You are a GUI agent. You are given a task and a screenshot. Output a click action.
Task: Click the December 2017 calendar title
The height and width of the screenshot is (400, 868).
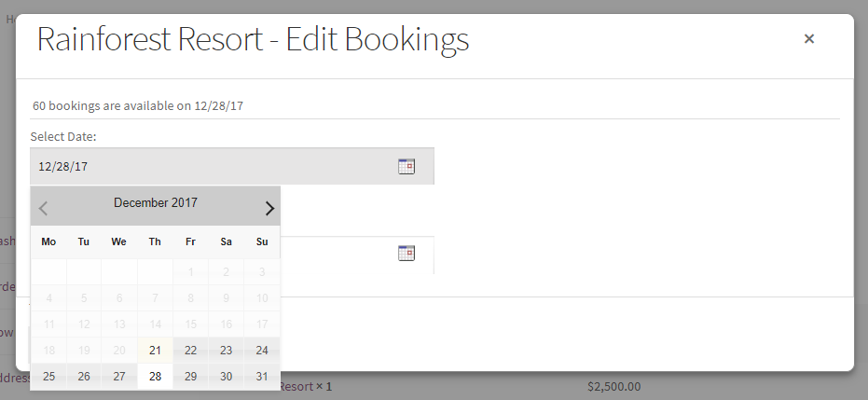pyautogui.click(x=156, y=203)
